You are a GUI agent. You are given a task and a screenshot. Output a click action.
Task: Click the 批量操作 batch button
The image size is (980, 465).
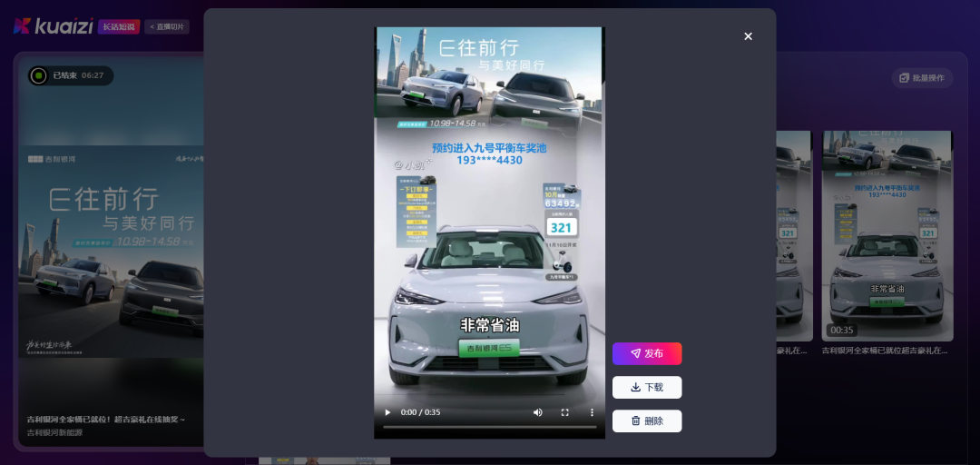[x=923, y=78]
